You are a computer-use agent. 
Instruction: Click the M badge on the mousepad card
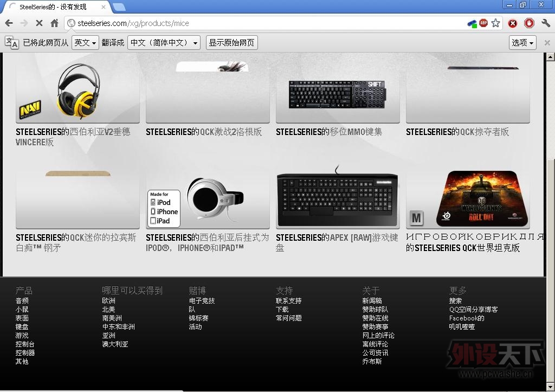[x=417, y=219]
